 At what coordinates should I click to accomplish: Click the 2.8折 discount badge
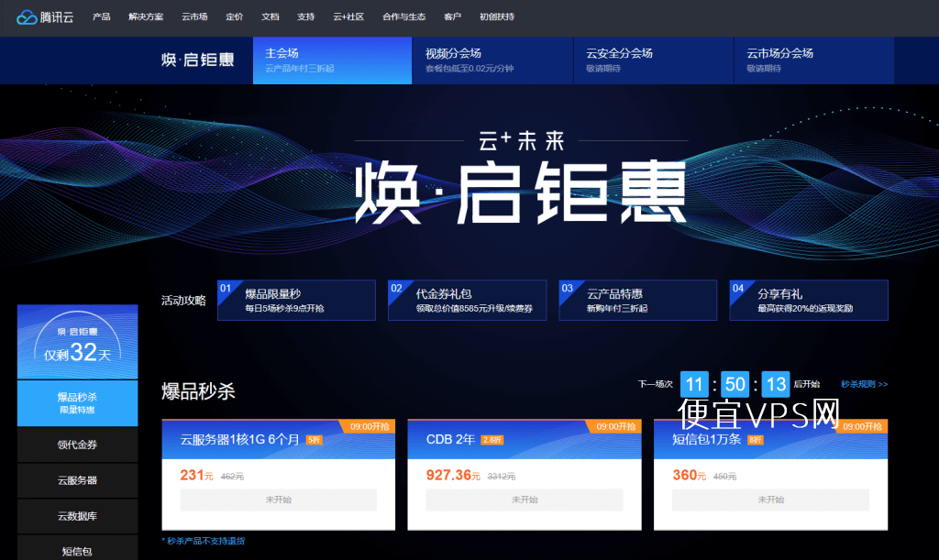pyautogui.click(x=492, y=440)
